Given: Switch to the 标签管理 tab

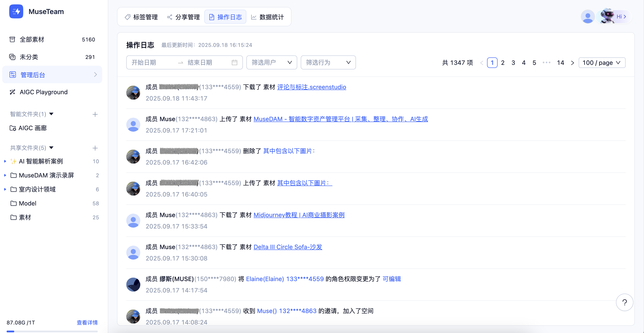Looking at the screenshot, I should 141,17.
